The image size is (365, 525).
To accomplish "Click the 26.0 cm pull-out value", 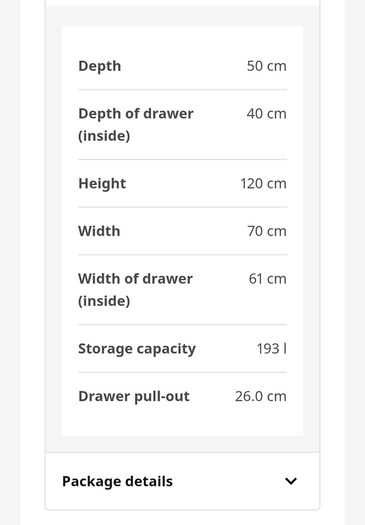I will (x=261, y=396).
